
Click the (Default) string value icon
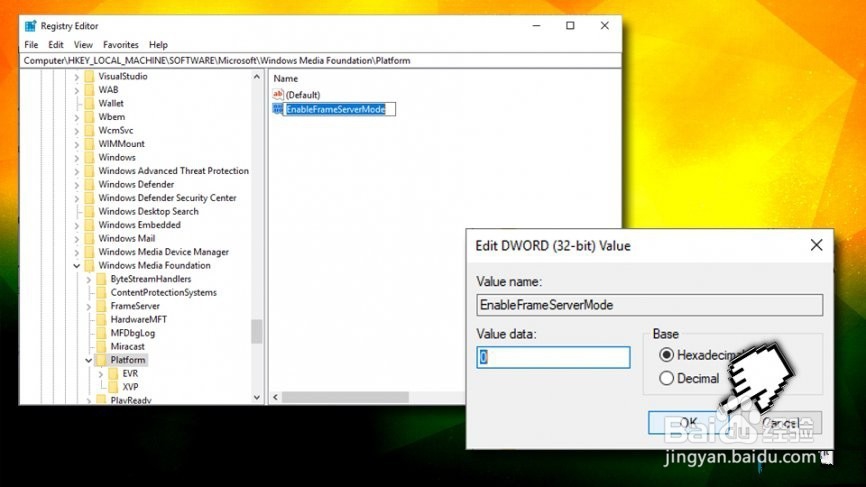pos(278,94)
